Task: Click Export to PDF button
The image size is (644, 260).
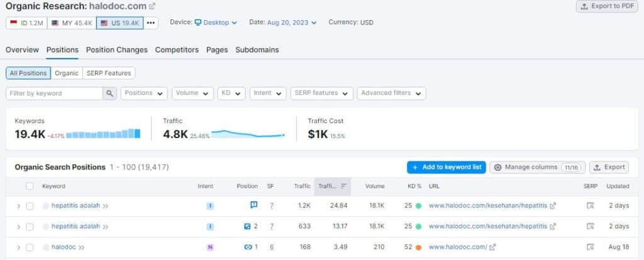Action: (607, 6)
